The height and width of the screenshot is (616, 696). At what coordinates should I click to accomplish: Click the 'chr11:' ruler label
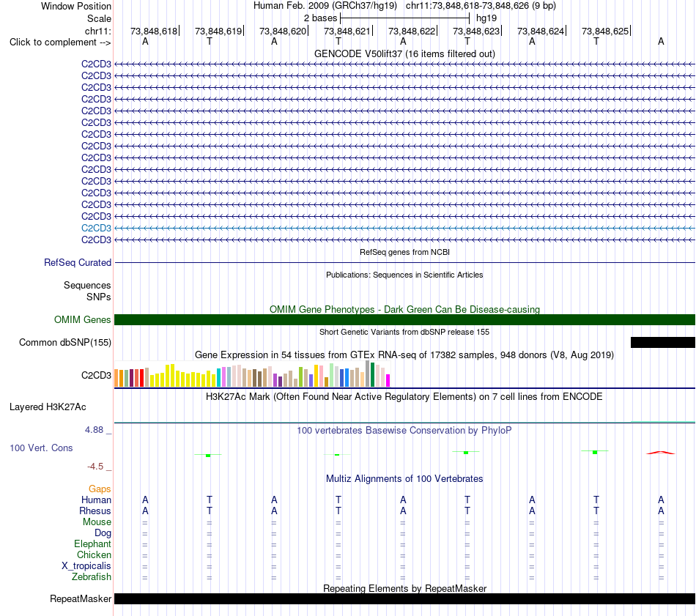[x=97, y=31]
